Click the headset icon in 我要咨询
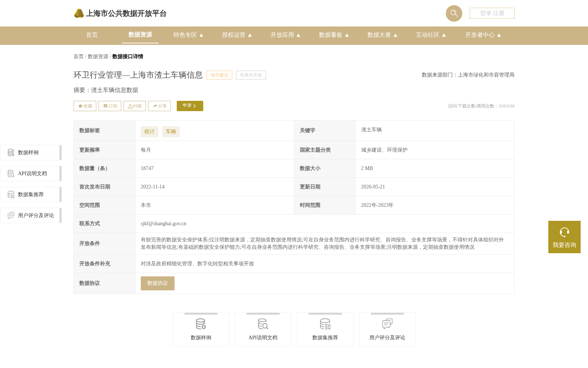This screenshot has width=588, height=368. pos(564,232)
